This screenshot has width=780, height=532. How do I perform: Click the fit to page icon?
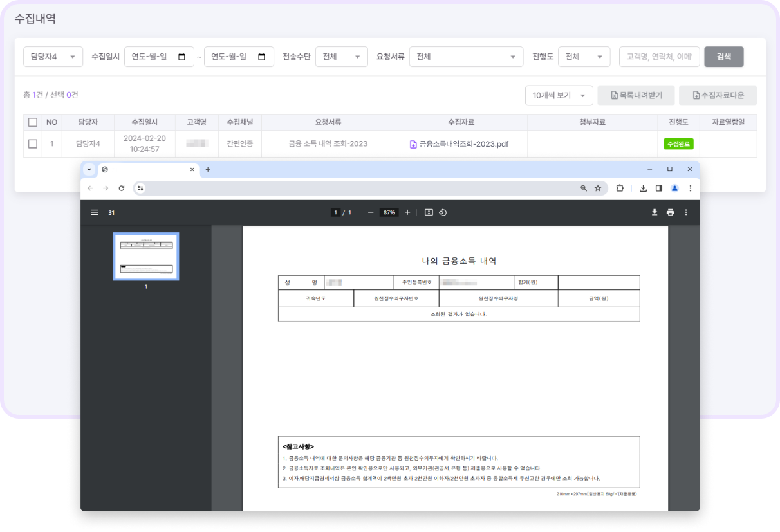429,212
